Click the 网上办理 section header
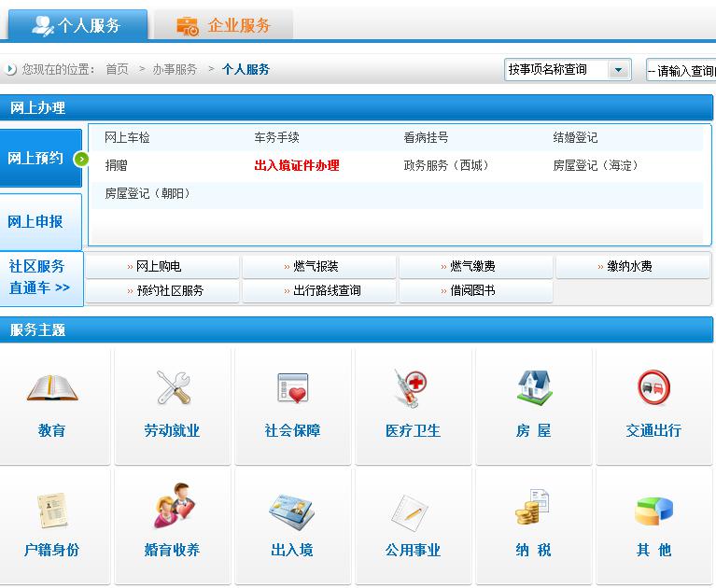This screenshot has height=588, width=716. [x=357, y=107]
